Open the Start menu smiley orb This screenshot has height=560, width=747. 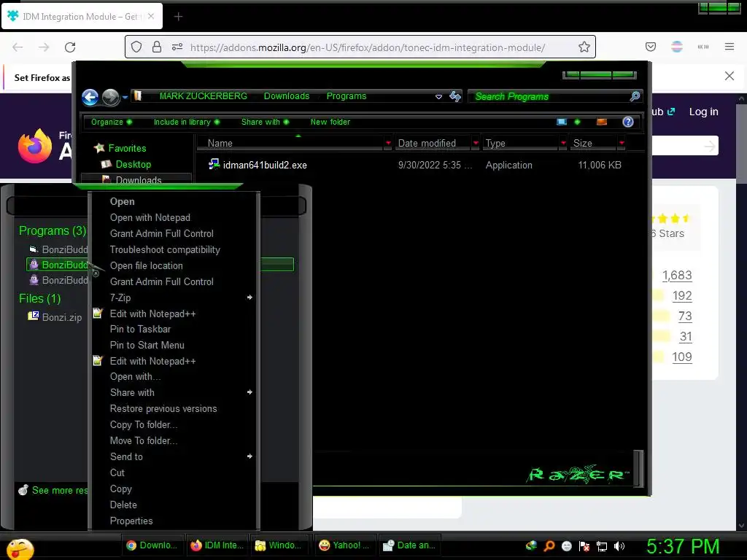tap(20, 548)
